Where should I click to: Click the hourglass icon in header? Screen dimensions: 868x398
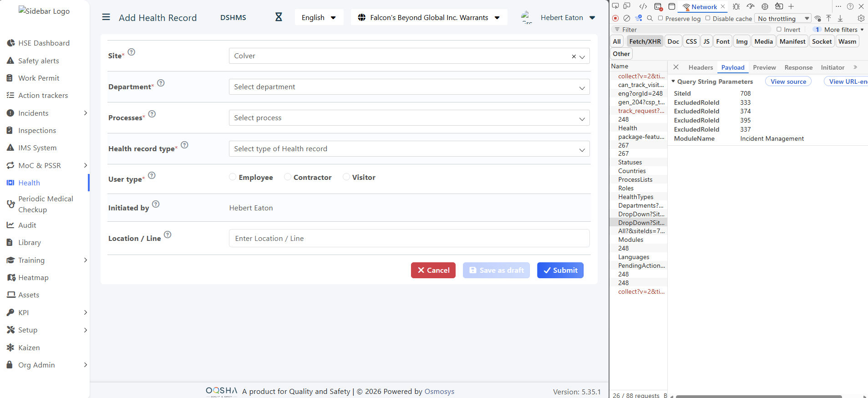(x=279, y=17)
